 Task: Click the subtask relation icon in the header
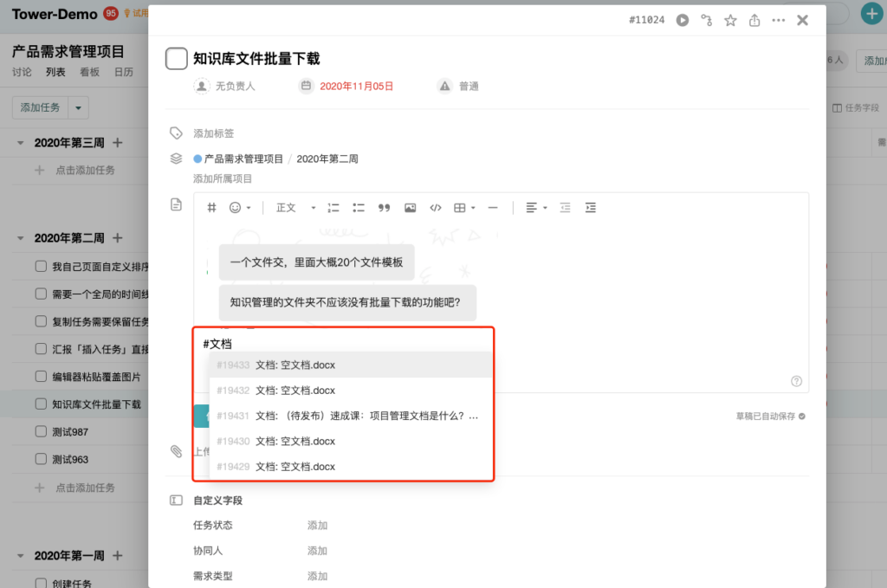pos(706,20)
